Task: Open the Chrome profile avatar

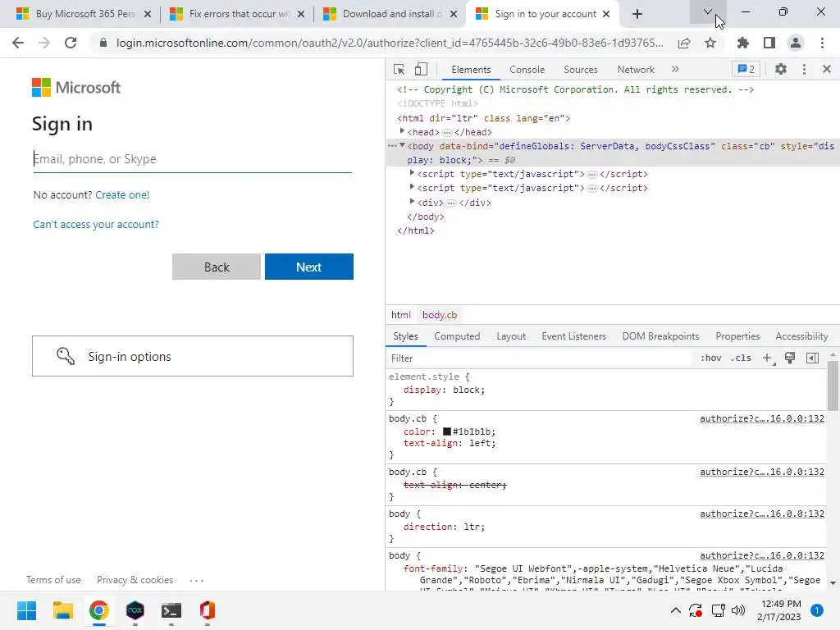Action: 796,43
